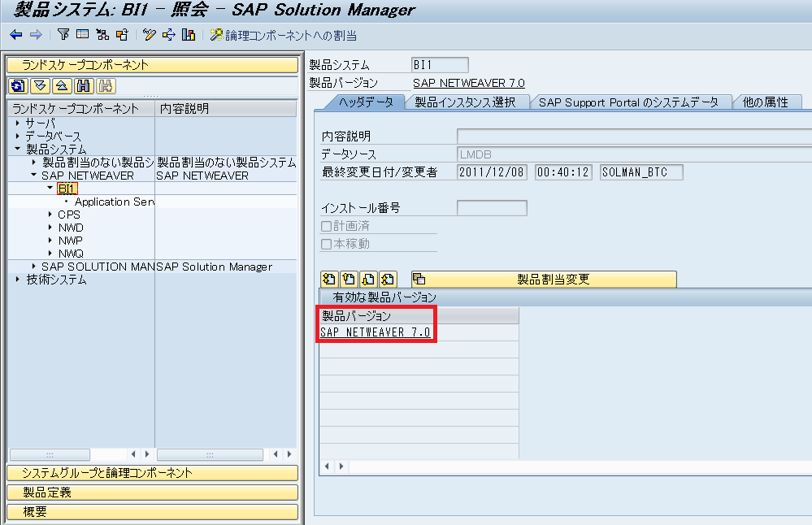Screen dimensions: 812x525
Task: Switch to 他の属性 tab
Action: [x=766, y=102]
